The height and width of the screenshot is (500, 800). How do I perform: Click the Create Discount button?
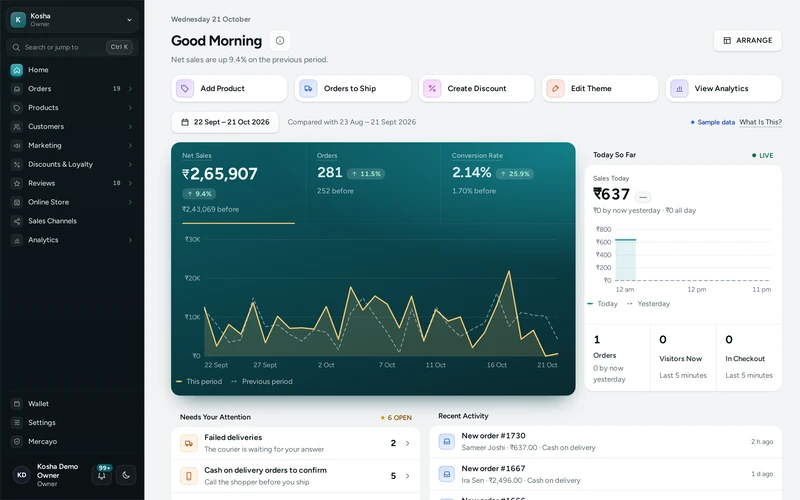[x=476, y=88]
